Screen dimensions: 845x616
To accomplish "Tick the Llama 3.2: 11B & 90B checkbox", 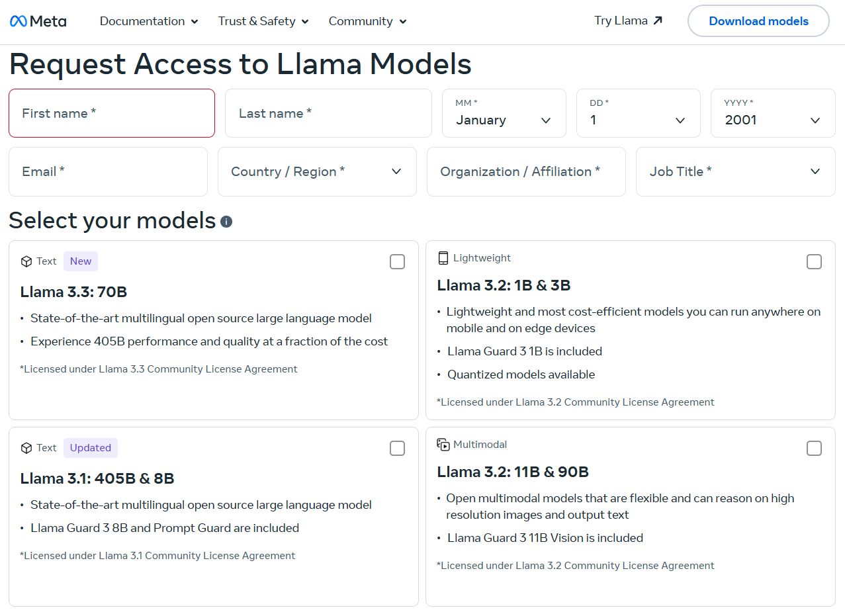I will pos(814,449).
